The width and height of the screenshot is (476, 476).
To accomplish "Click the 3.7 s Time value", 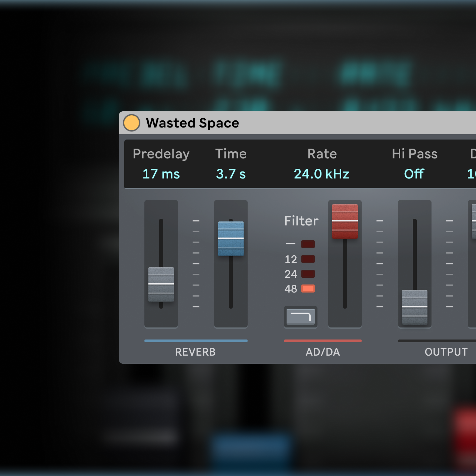I will pyautogui.click(x=231, y=174).
